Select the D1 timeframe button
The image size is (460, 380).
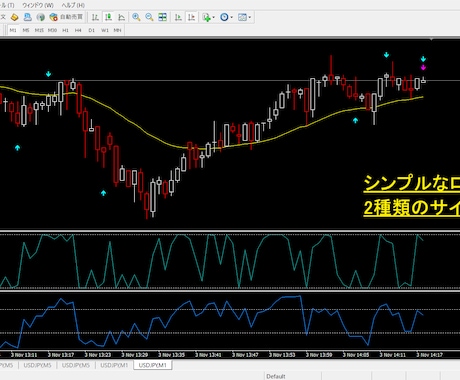point(91,30)
